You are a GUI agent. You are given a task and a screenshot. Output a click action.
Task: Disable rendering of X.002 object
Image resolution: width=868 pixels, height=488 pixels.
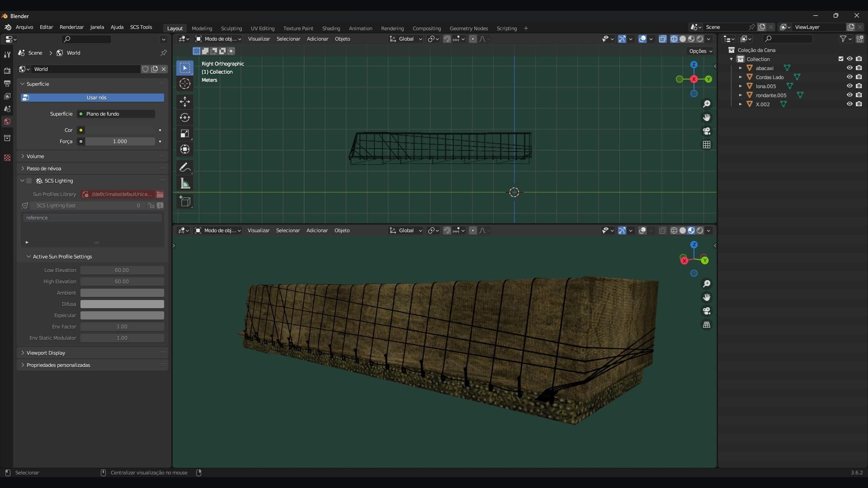(x=859, y=104)
